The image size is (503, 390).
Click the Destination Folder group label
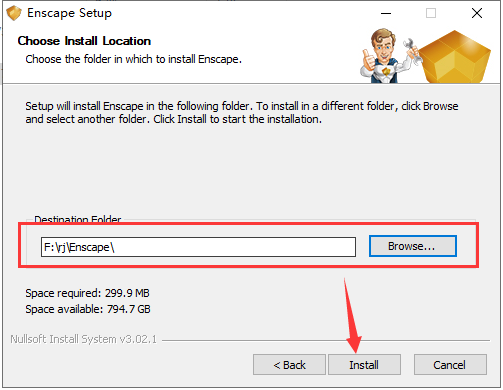click(78, 219)
